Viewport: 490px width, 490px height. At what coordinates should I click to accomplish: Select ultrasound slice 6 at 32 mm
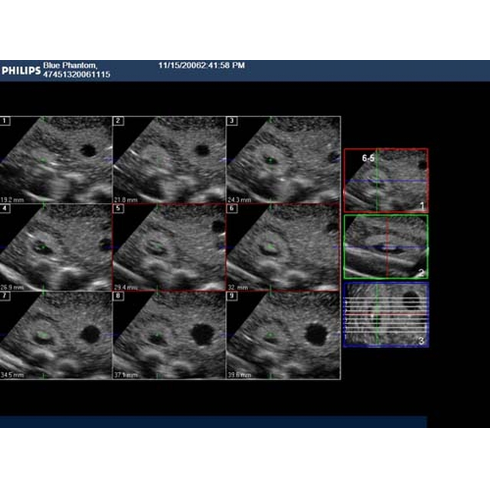tap(283, 247)
